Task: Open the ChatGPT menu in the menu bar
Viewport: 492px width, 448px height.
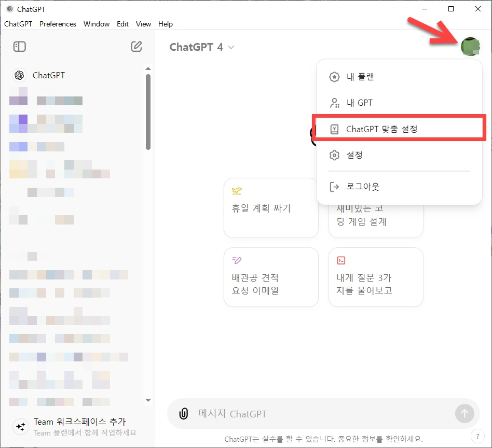Action: pyautogui.click(x=18, y=24)
